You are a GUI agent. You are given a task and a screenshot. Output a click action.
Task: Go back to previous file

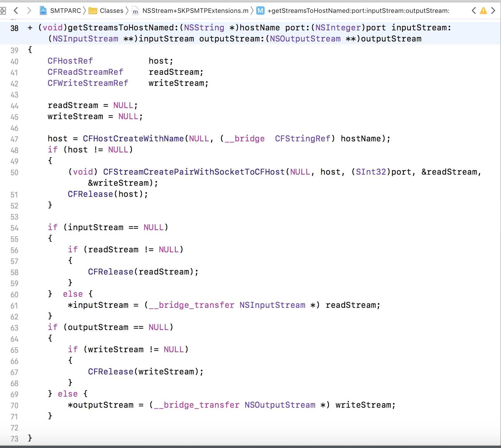point(16,11)
